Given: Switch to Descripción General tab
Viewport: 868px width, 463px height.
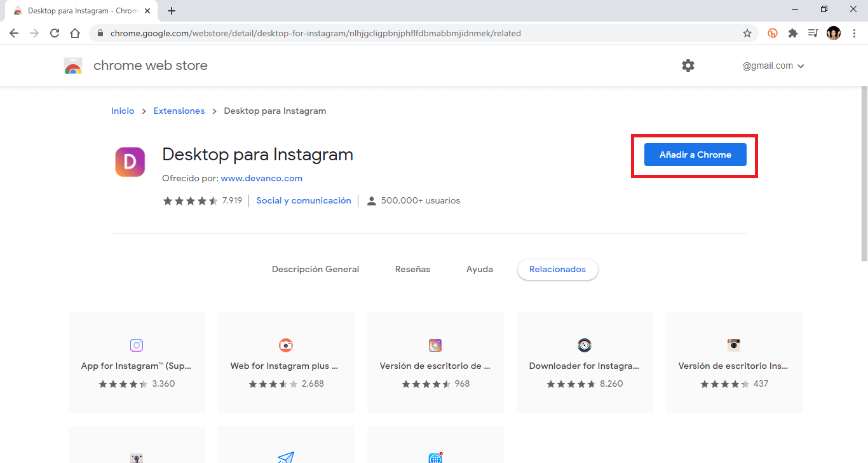Looking at the screenshot, I should [x=315, y=269].
